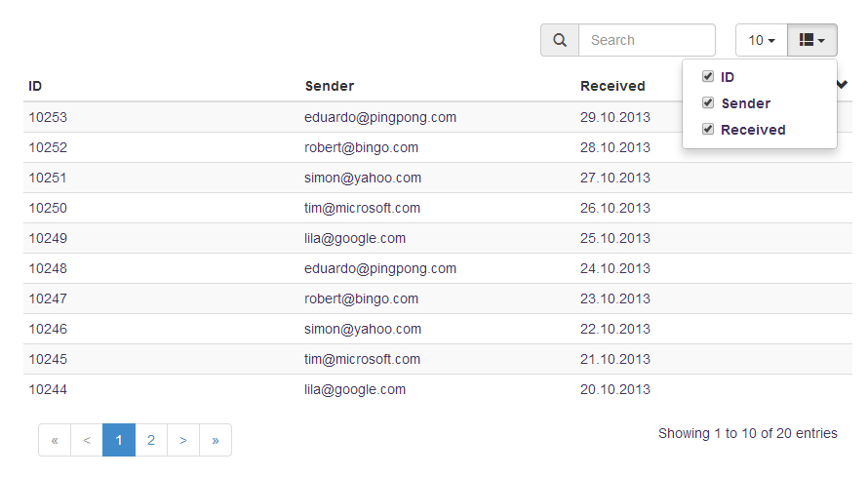Click the magnifier search icon
The image size is (868, 477).
pyautogui.click(x=560, y=40)
